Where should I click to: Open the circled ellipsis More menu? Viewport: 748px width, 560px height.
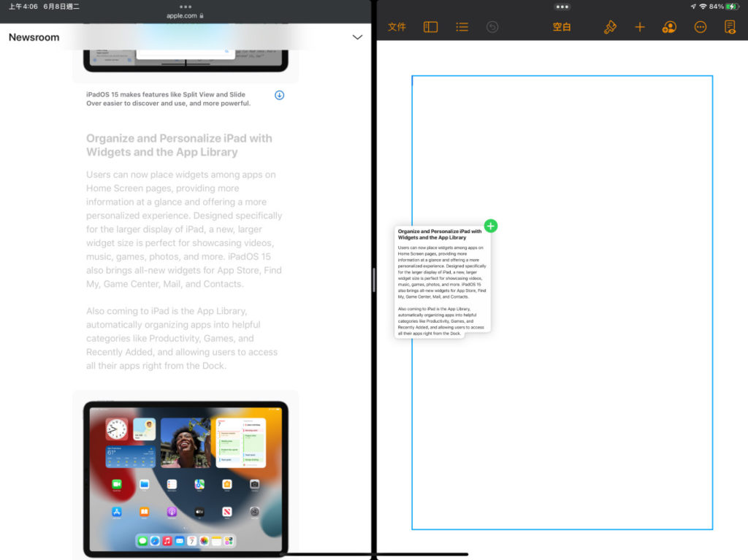pyautogui.click(x=700, y=27)
